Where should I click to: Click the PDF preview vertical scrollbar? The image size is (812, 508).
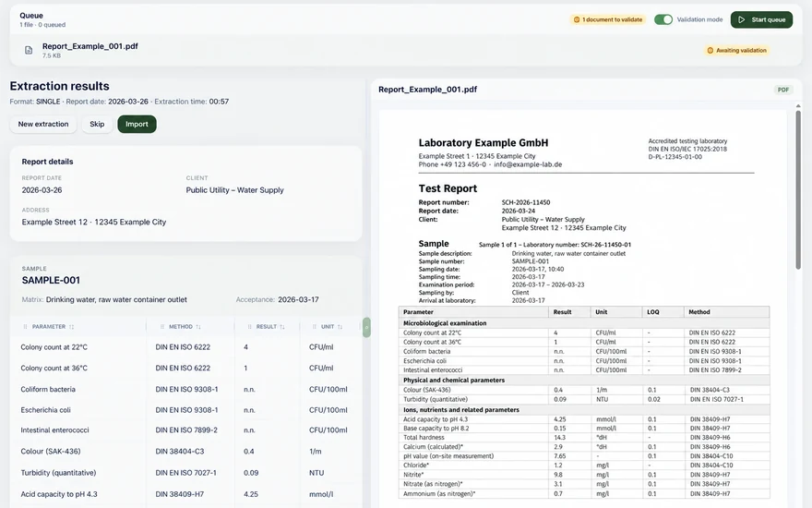[798, 189]
